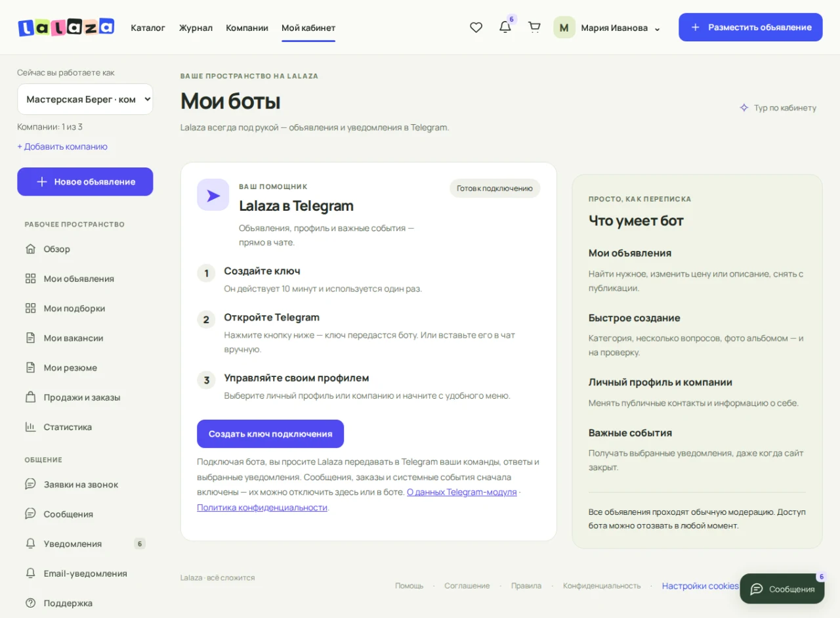Click the Личный профиль и компании heading
This screenshot has height=618, width=840.
660,382
